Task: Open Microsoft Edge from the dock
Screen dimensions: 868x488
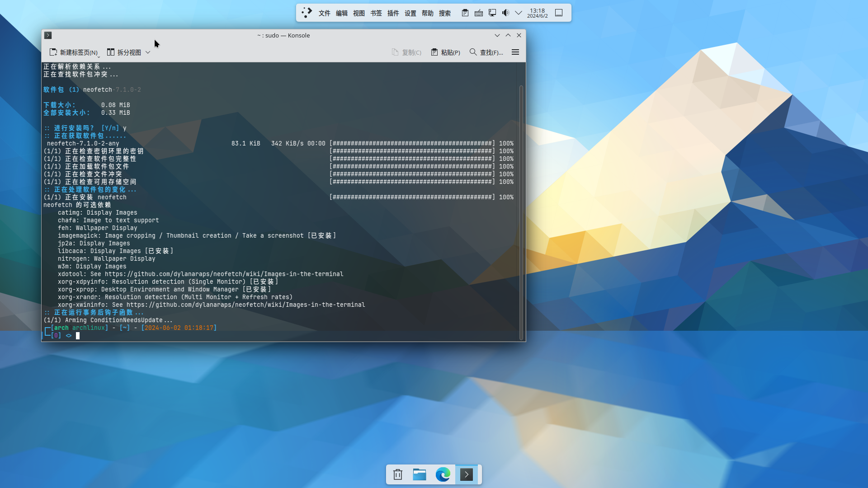Action: pos(443,474)
